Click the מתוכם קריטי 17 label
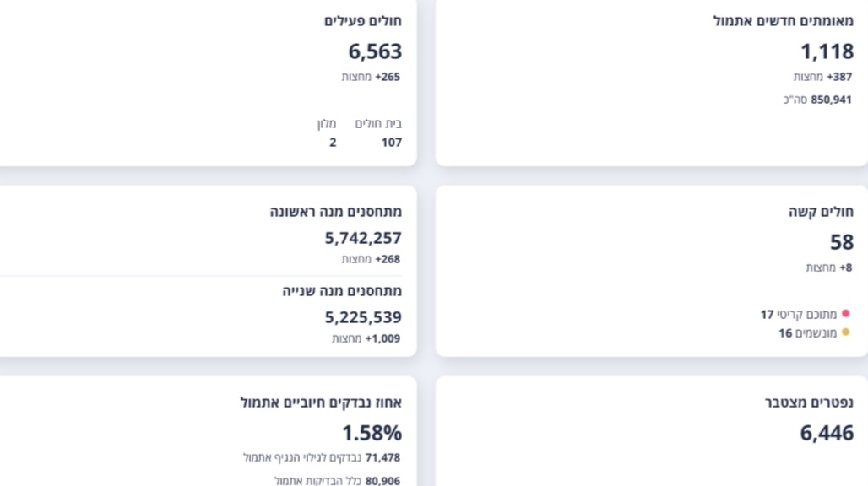Image resolution: width=868 pixels, height=486 pixels. click(x=799, y=314)
